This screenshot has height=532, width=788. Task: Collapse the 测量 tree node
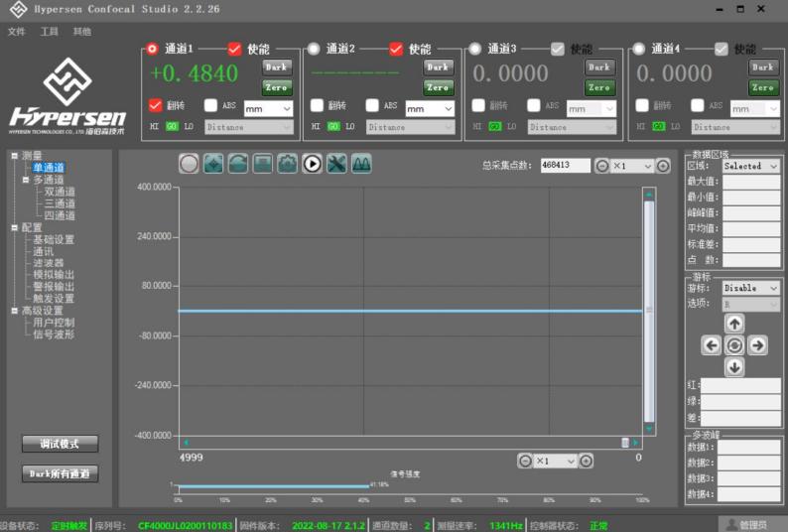pos(14,156)
